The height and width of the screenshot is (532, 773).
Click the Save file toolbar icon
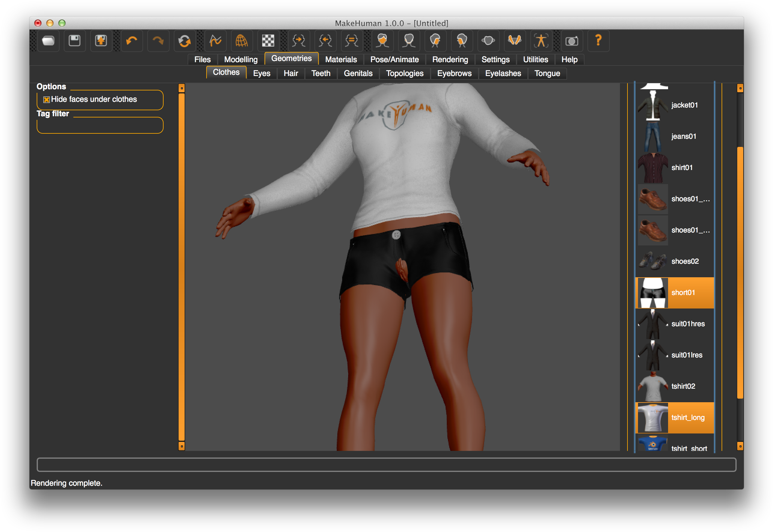point(74,41)
